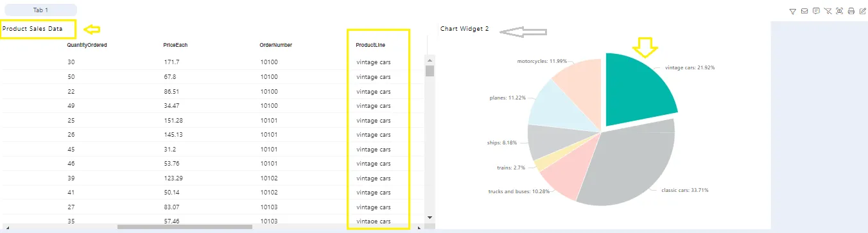This screenshot has width=868, height=233.
Task: Sort by the ProductLine column header
Action: pyautogui.click(x=370, y=45)
